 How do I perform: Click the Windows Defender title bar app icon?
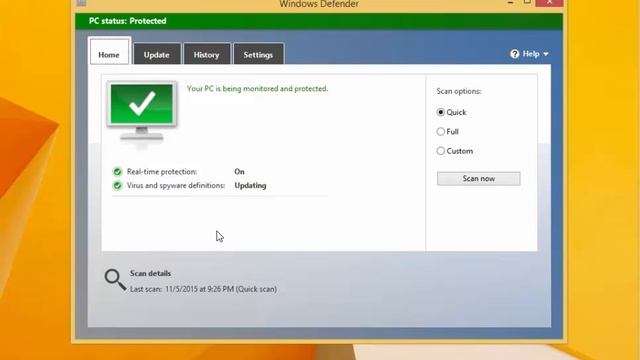click(82, 3)
